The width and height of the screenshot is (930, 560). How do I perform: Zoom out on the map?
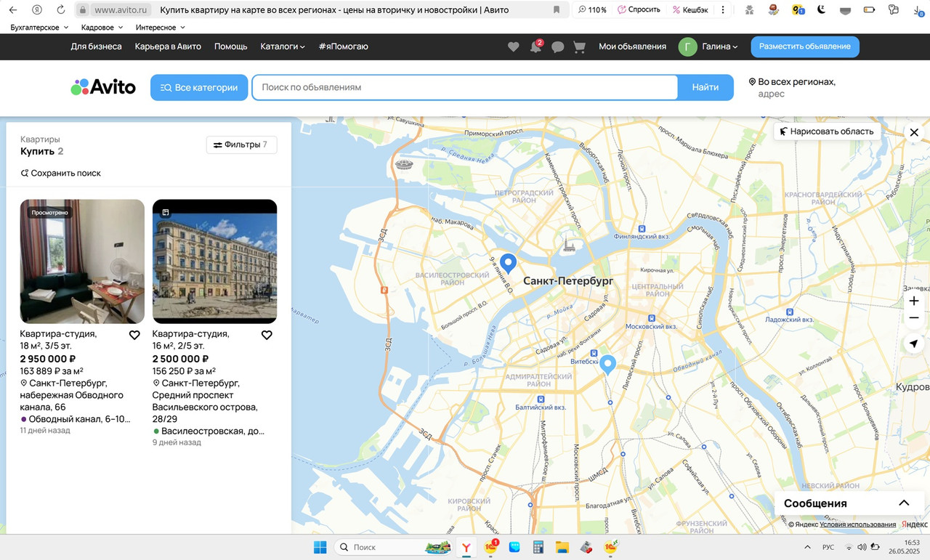[x=914, y=318]
